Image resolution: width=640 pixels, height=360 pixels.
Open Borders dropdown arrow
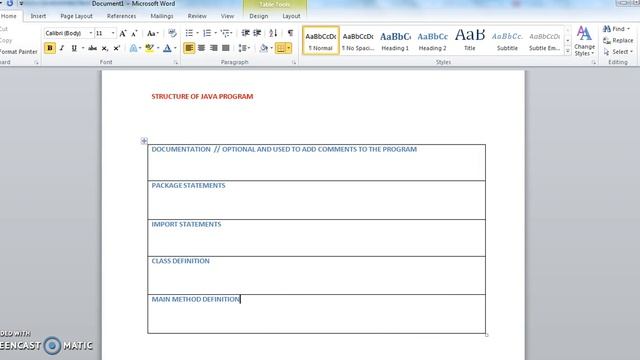(x=289, y=48)
